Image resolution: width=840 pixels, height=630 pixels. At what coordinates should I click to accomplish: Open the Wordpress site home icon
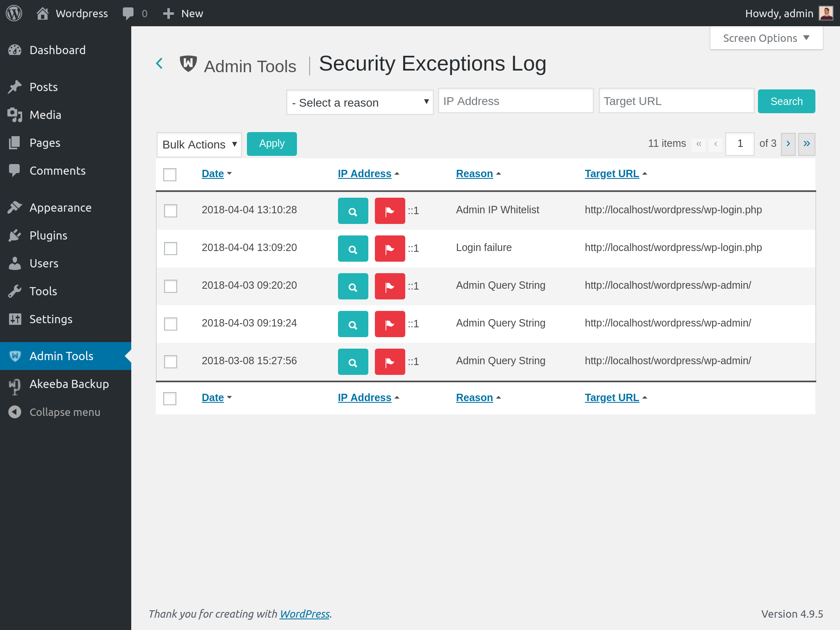point(43,13)
